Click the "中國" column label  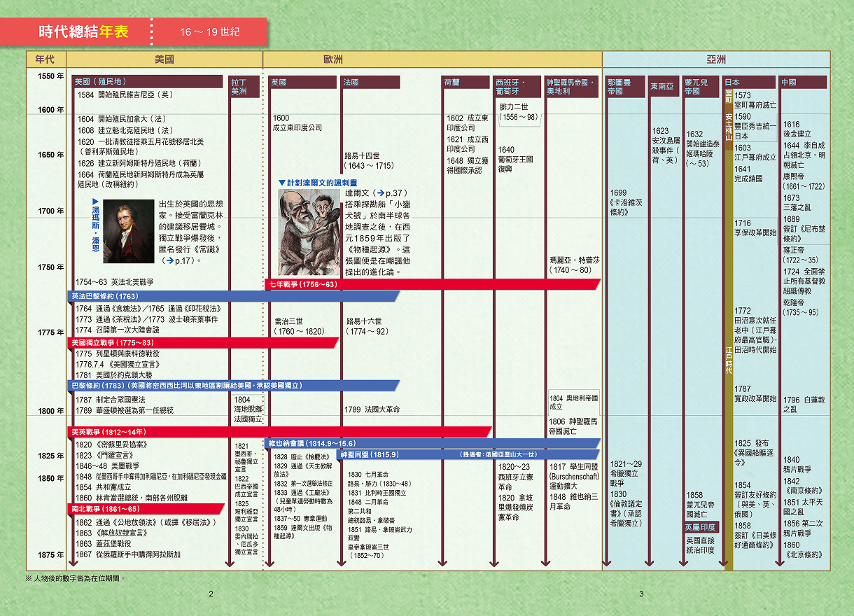pos(803,82)
